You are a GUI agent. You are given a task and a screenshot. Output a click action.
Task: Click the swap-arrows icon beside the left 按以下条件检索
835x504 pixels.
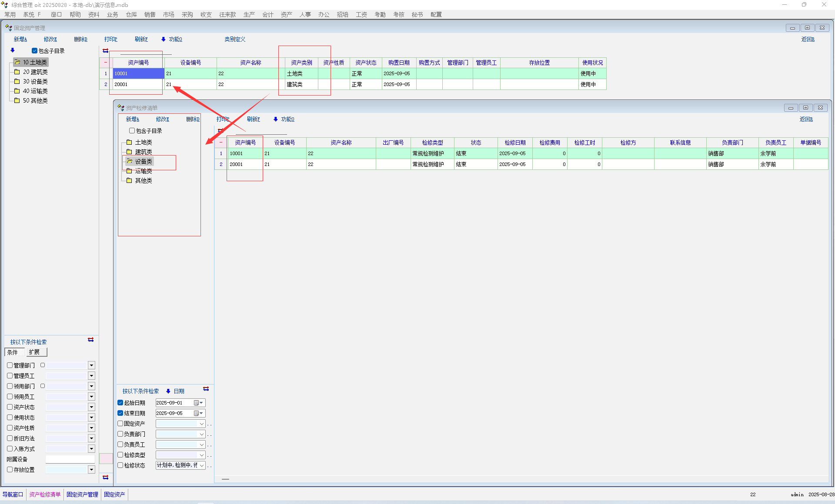90,340
